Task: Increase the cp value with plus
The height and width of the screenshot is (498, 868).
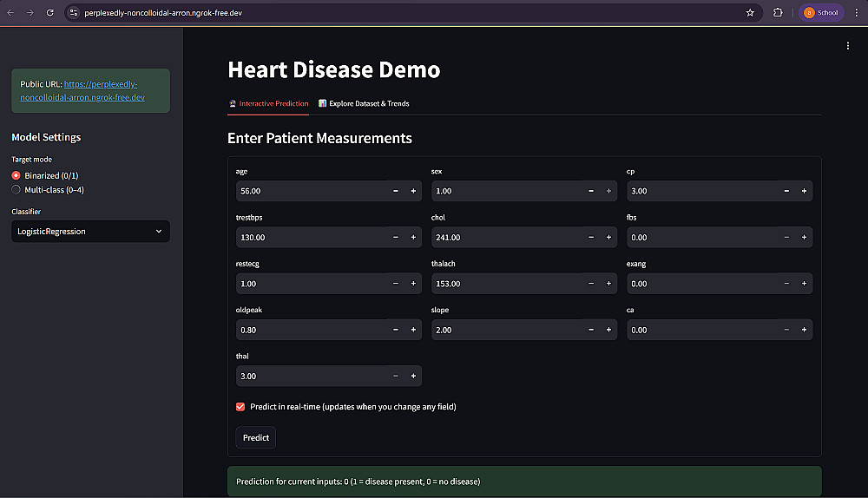Action: (805, 191)
